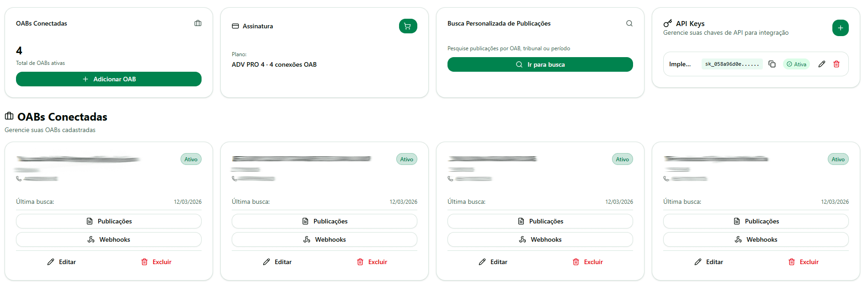Edit the API key with the pencil icon
This screenshot has width=868, height=297.
[822, 64]
